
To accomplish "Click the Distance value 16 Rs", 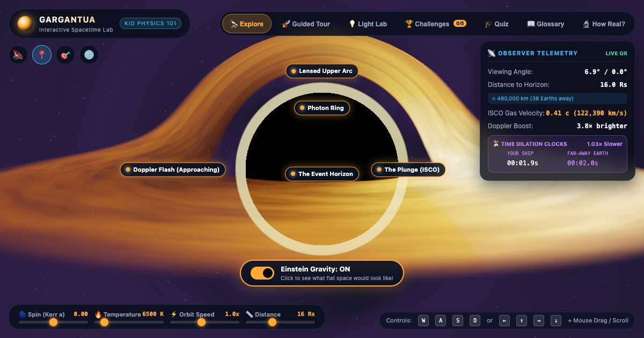I will [x=306, y=314].
